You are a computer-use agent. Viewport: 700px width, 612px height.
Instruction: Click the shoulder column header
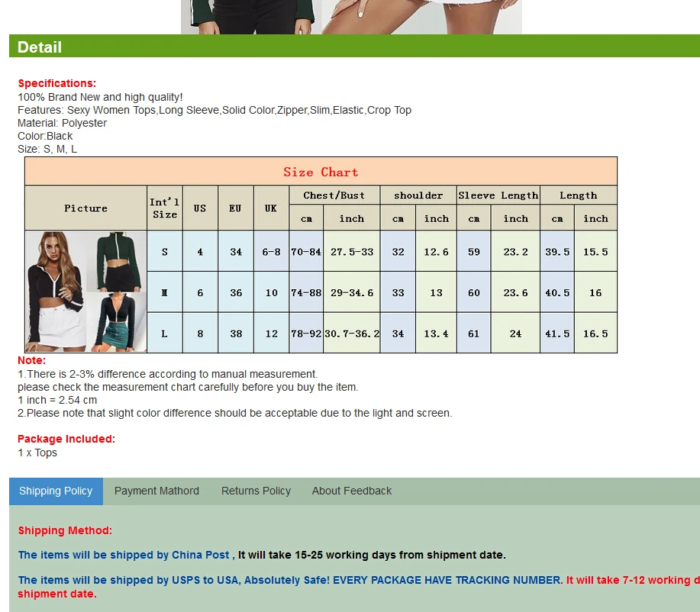418,195
